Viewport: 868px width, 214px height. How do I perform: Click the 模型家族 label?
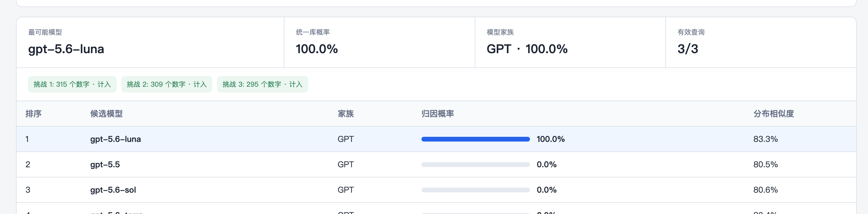tap(500, 32)
